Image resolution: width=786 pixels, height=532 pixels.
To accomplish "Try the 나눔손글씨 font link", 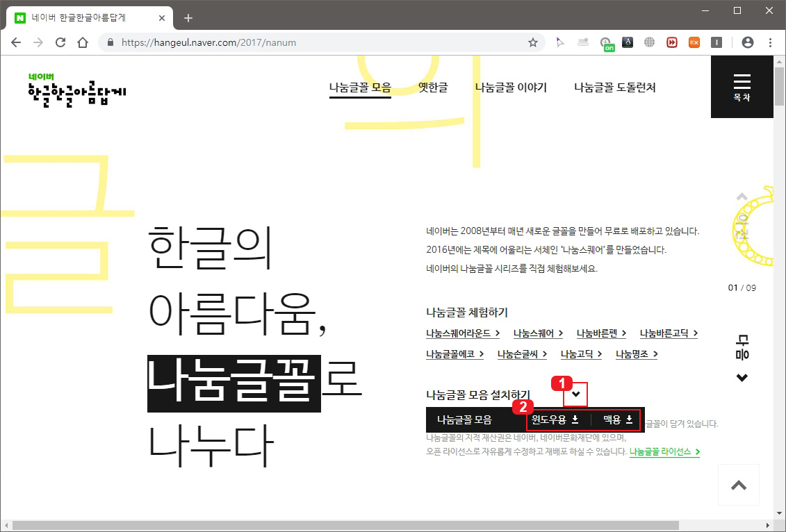I will pos(522,354).
